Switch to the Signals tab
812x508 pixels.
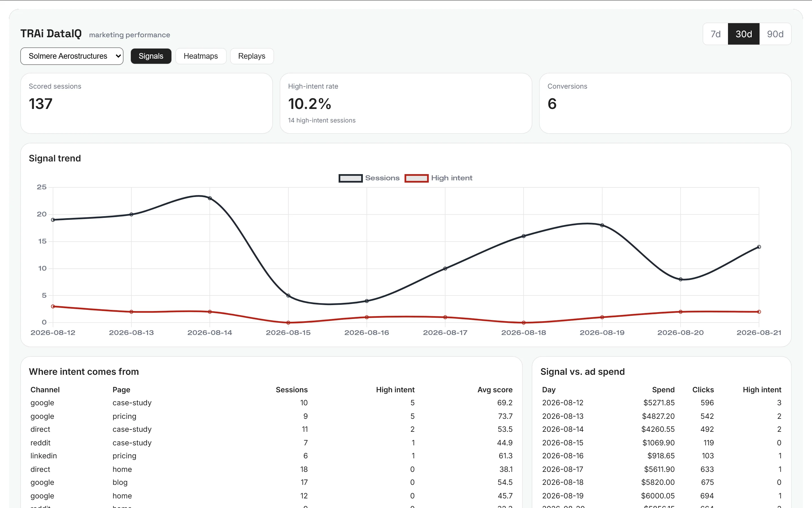coord(151,56)
